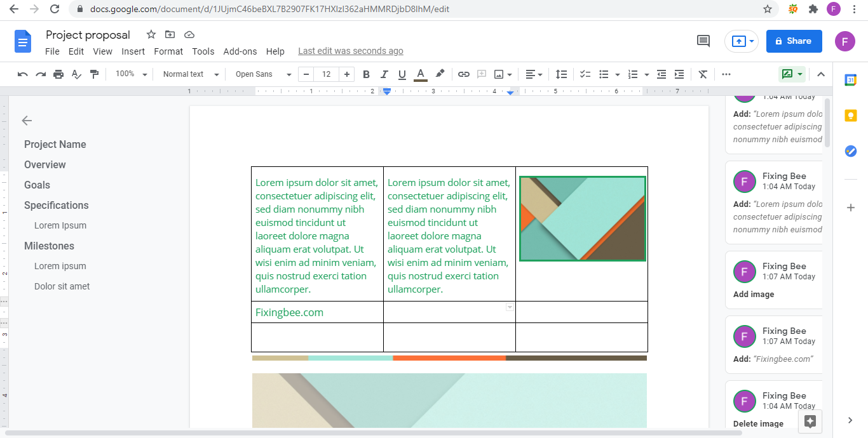Viewport: 868px width, 438px height.
Task: Open the Add-ons menu
Action: click(240, 51)
